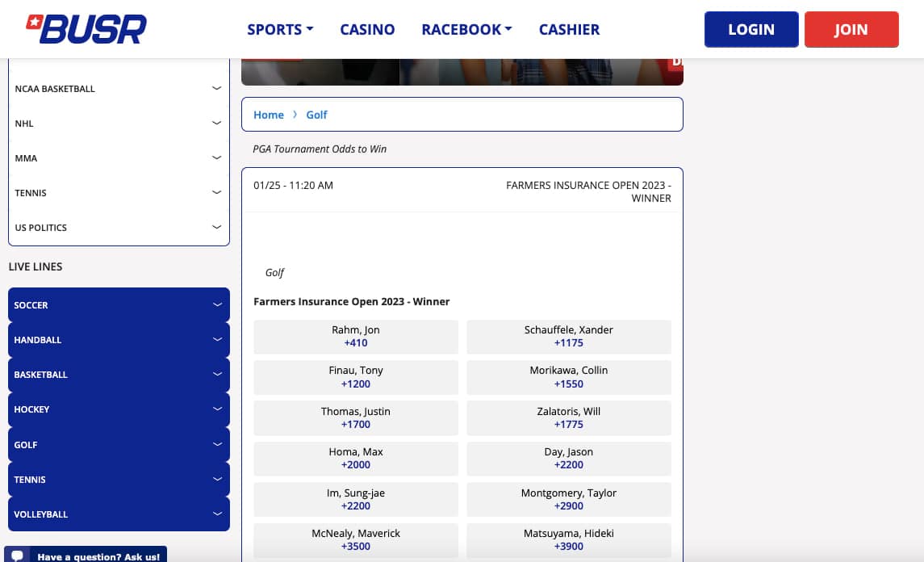Image resolution: width=924 pixels, height=562 pixels.
Task: Expand Soccer live lines
Action: pos(119,305)
